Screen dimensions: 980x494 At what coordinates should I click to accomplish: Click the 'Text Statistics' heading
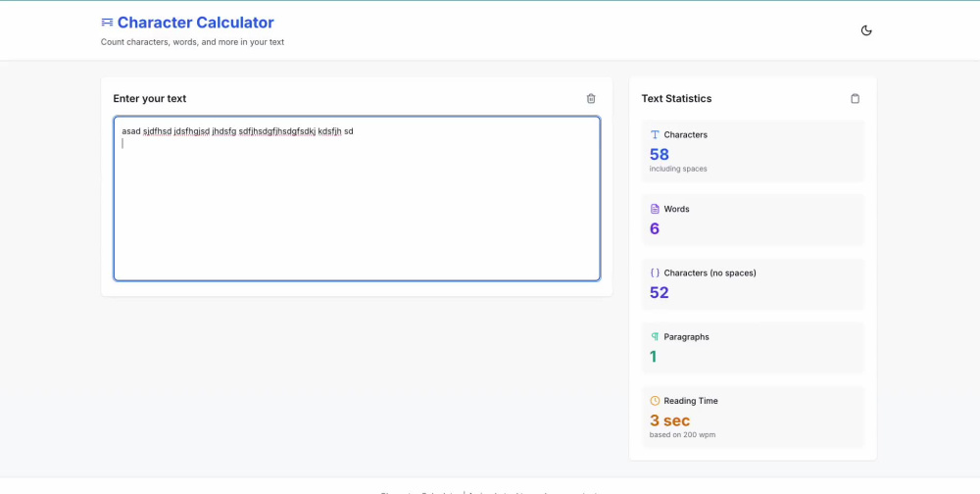(676, 98)
